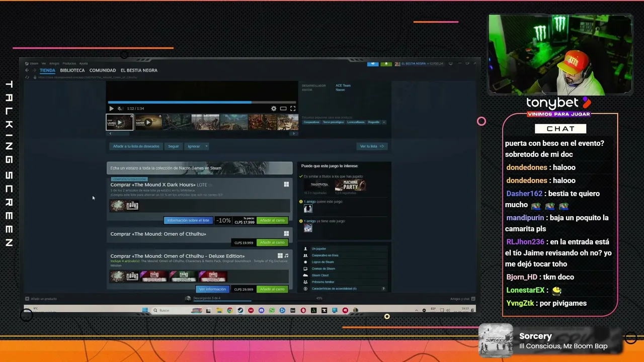
Task: Click Añadir un producto in Steam
Action: click(x=41, y=299)
